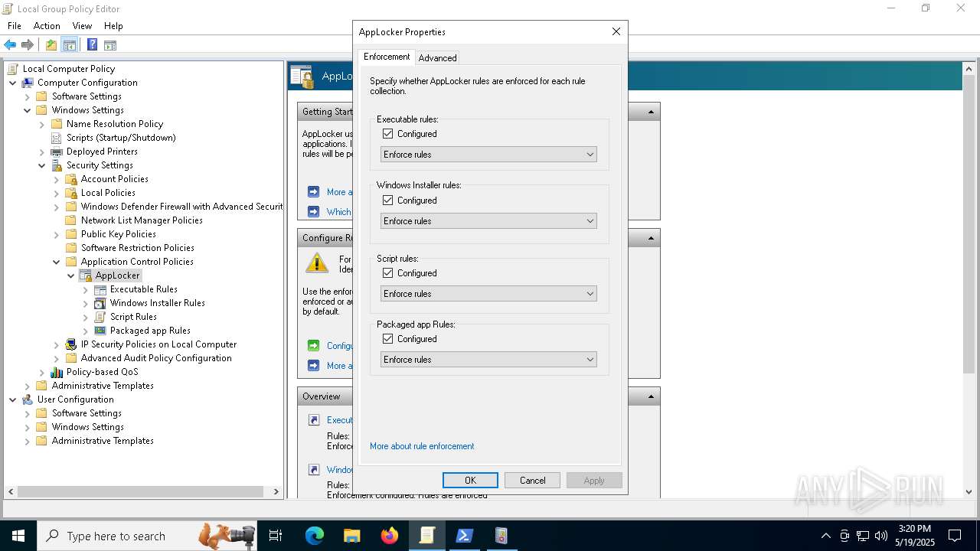Toggle the Show/Hide console tree icon
Screen dimensions: 980x551
(x=70, y=45)
